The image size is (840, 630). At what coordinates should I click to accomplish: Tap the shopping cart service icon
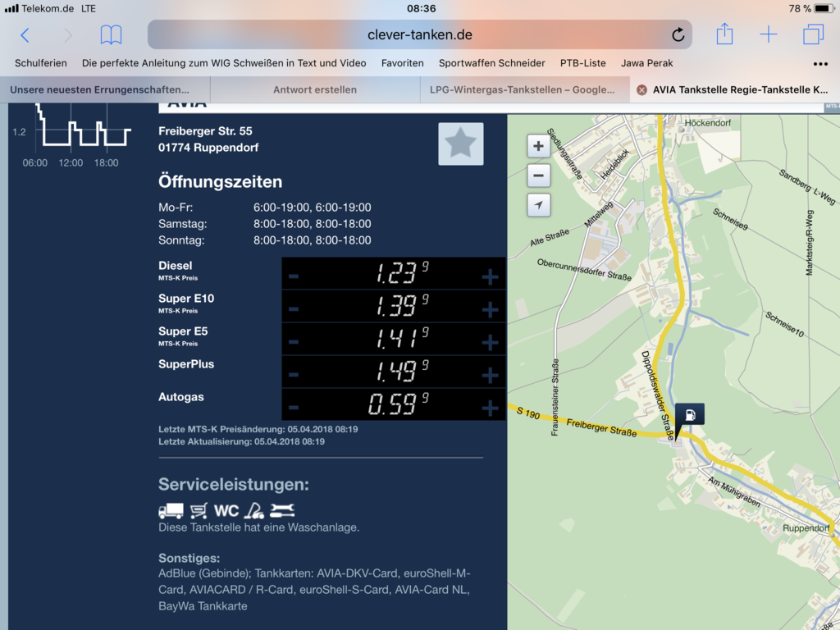point(199,510)
